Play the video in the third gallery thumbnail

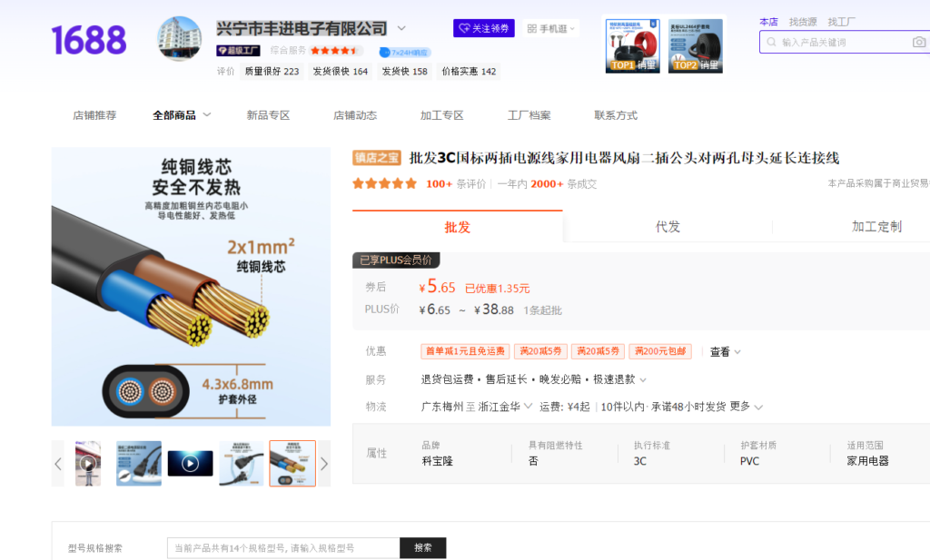point(190,464)
